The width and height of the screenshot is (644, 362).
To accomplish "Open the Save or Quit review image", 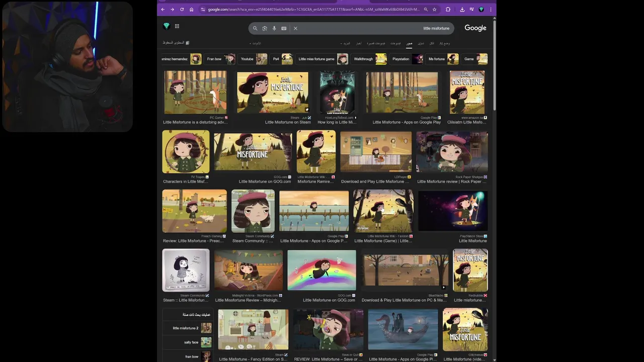I will pos(328,330).
